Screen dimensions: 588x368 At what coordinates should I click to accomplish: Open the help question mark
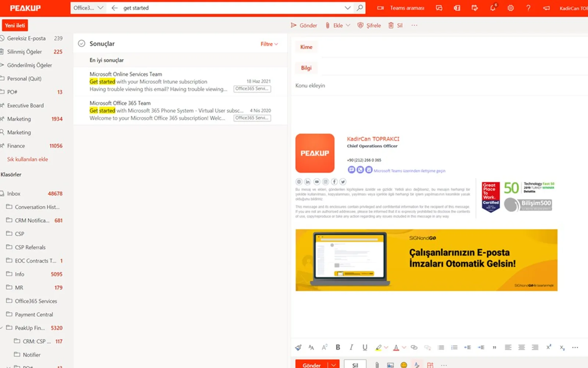pyautogui.click(x=528, y=8)
